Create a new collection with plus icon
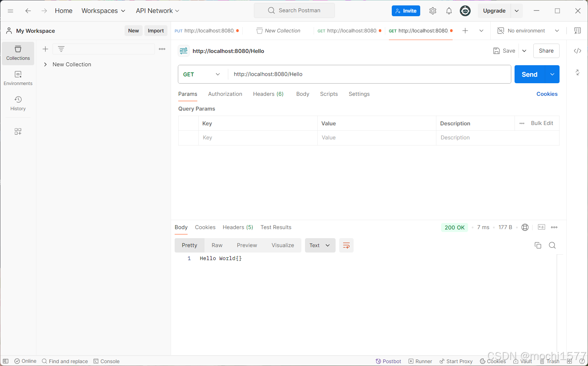This screenshot has width=588, height=366. [45, 49]
